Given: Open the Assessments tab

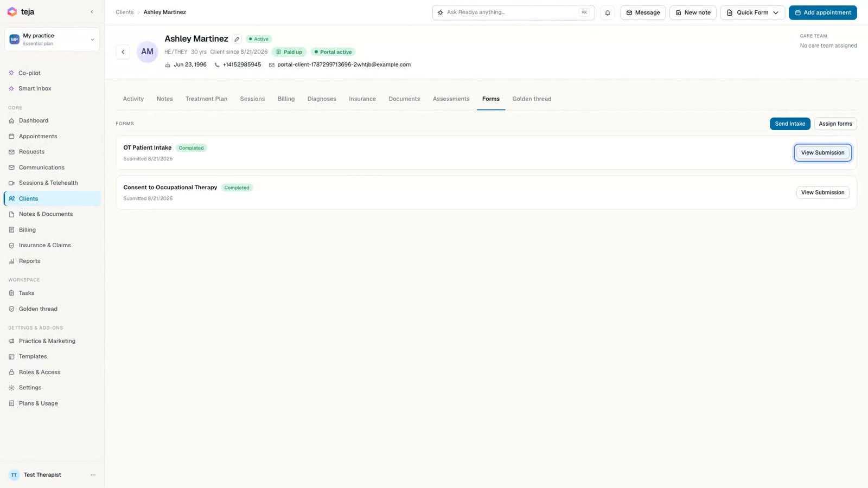Looking at the screenshot, I should [x=451, y=99].
